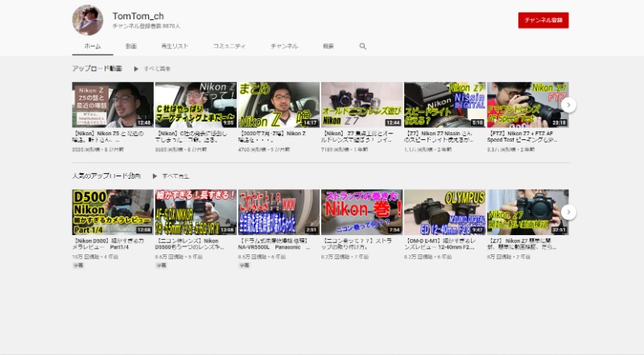Open the 【ニコン神レンズ】D5500 video title
Image resolution: width=644 pixels, height=355 pixels.
(x=189, y=244)
